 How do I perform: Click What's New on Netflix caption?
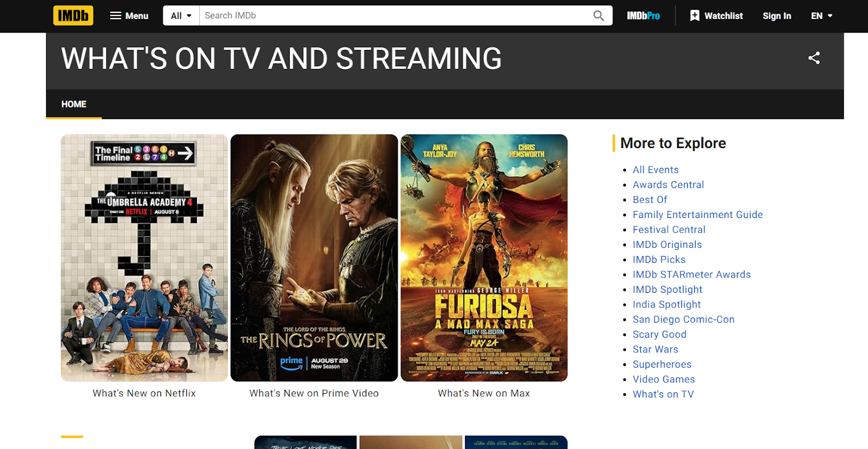[x=144, y=393]
